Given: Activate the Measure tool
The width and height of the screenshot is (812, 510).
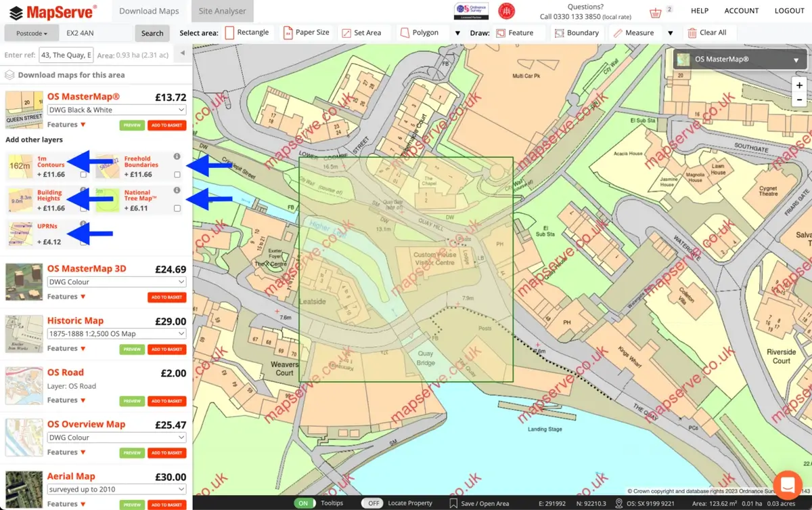Looking at the screenshot, I should tap(633, 33).
